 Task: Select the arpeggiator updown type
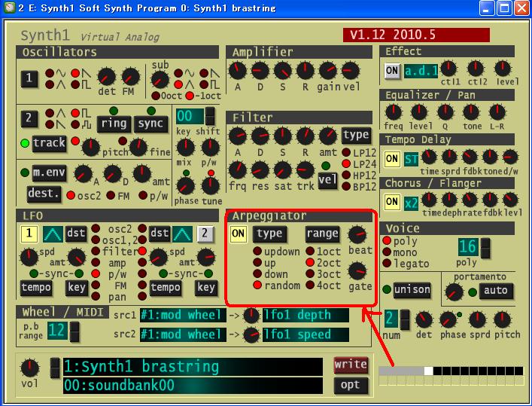257,251
